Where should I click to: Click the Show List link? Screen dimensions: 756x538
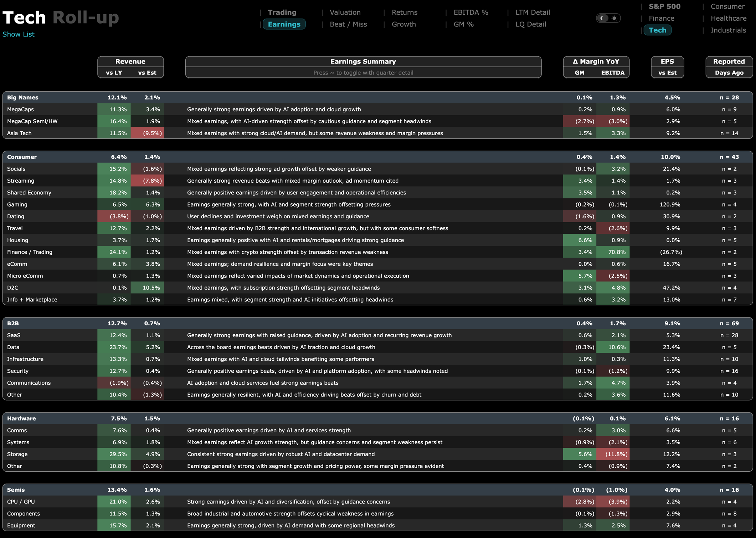coord(19,34)
